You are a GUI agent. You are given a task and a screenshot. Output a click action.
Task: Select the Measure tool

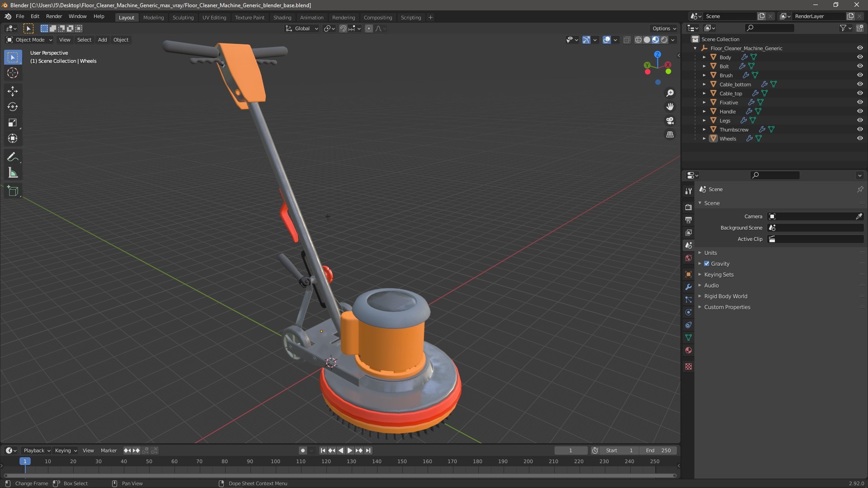(13, 173)
